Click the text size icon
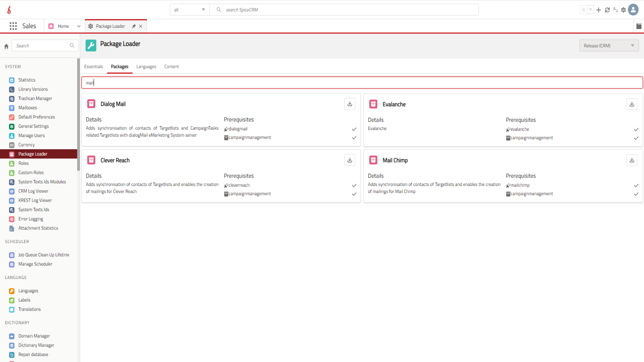 (615, 10)
